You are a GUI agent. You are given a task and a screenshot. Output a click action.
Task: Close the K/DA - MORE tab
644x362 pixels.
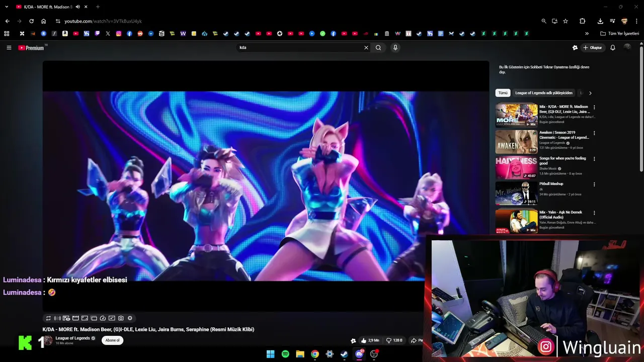86,7
